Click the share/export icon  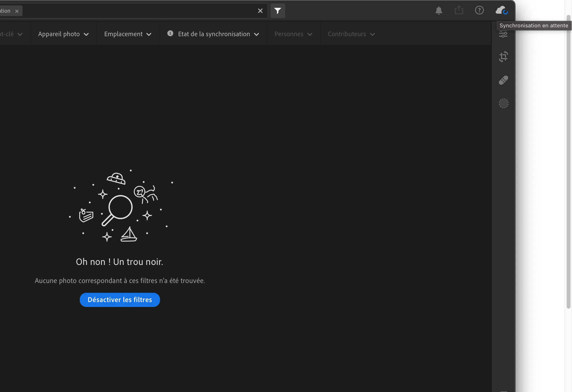click(459, 11)
